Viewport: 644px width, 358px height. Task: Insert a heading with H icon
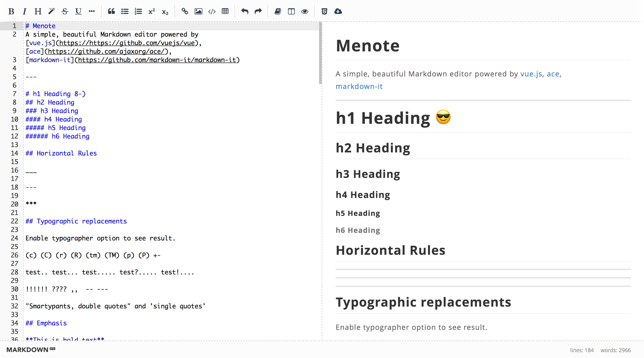(38, 11)
